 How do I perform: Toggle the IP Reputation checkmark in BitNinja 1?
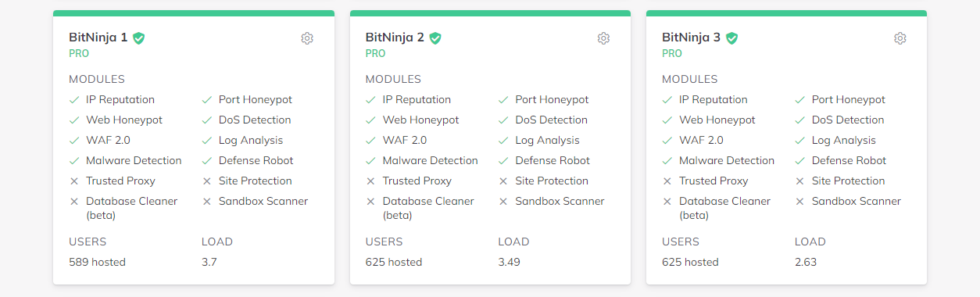click(74, 99)
